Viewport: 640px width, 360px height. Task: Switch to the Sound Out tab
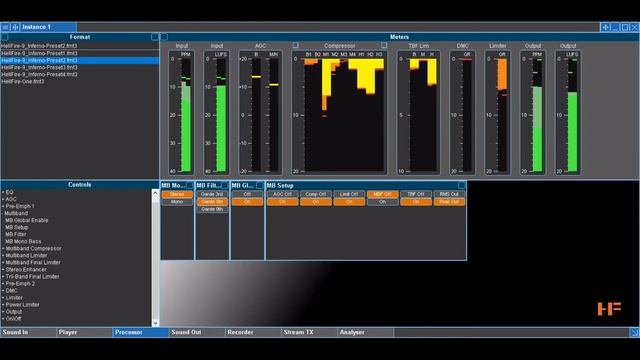click(197, 332)
